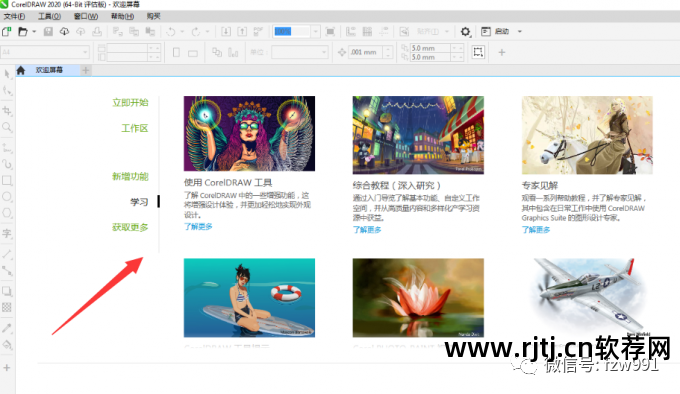Image resolution: width=680 pixels, height=394 pixels.
Task: Select the Eyedropper tool in the toolbox
Action: coord(7,328)
